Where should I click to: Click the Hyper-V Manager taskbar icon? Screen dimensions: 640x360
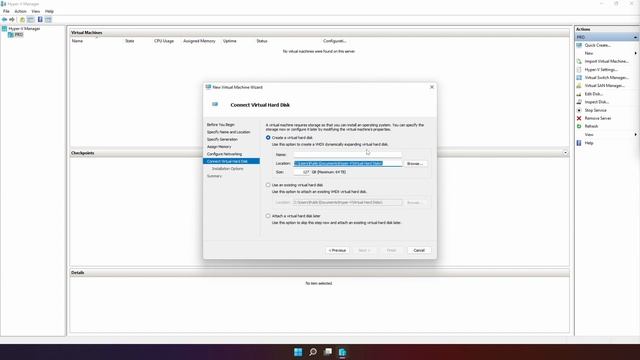coord(342,352)
